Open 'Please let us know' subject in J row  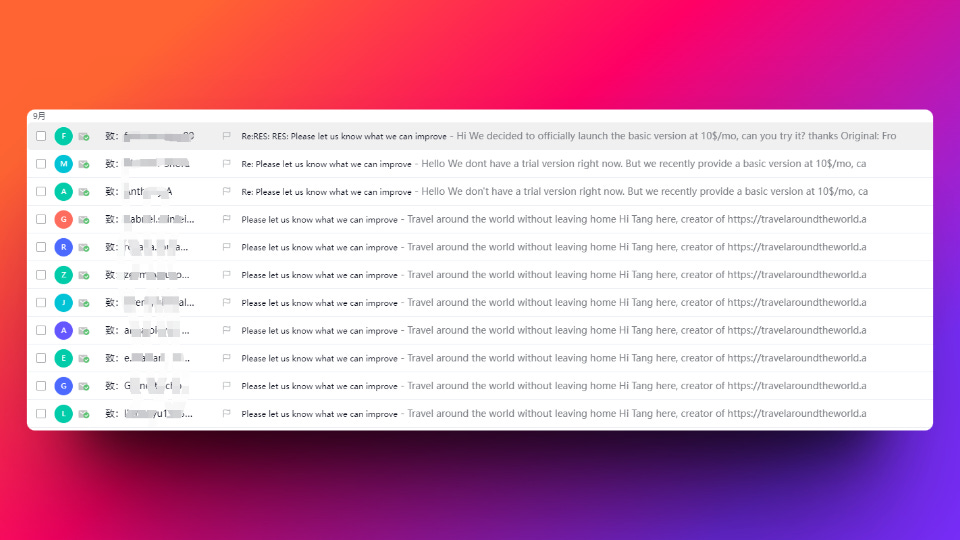319,303
